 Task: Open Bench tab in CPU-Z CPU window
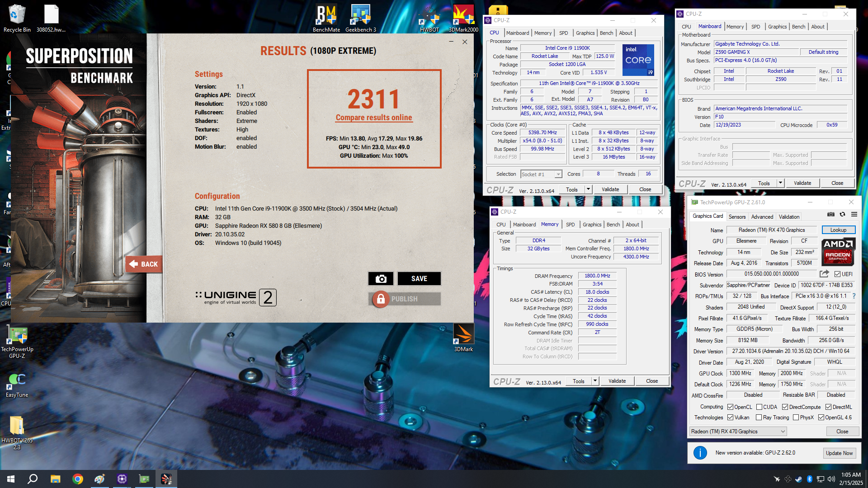point(606,33)
